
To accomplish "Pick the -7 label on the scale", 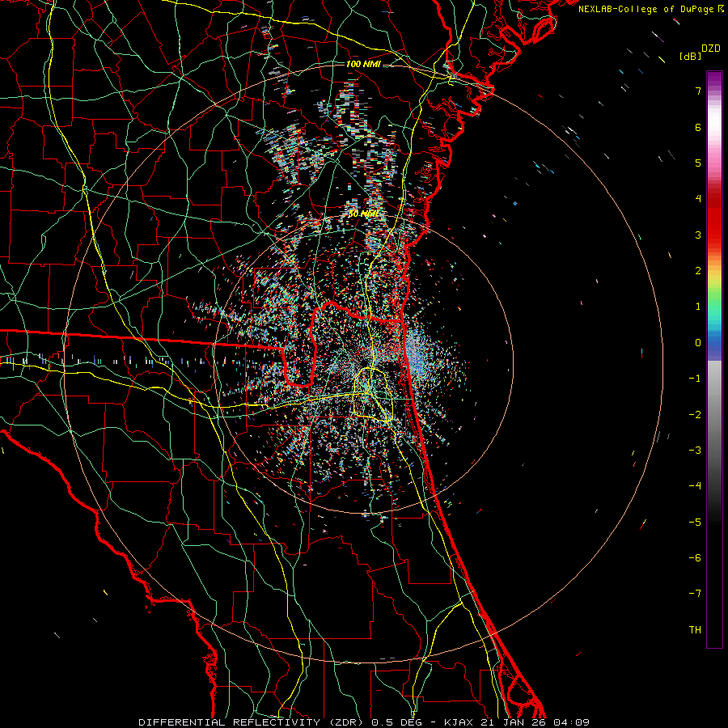I will pyautogui.click(x=695, y=594).
